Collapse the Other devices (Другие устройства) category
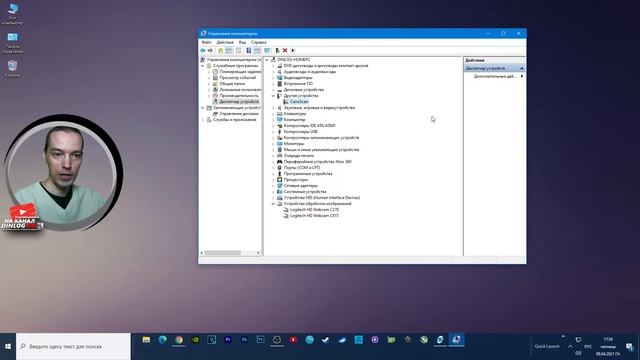The height and width of the screenshot is (360, 640). (x=273, y=96)
